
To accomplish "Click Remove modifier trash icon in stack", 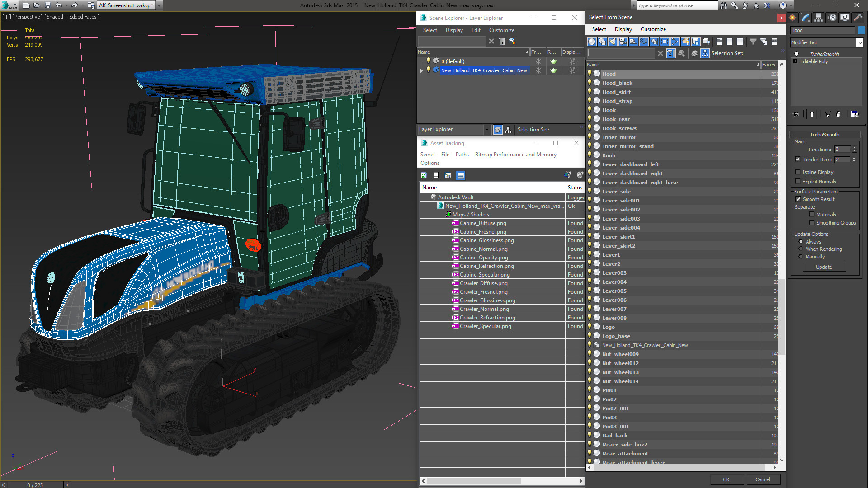I will (838, 114).
